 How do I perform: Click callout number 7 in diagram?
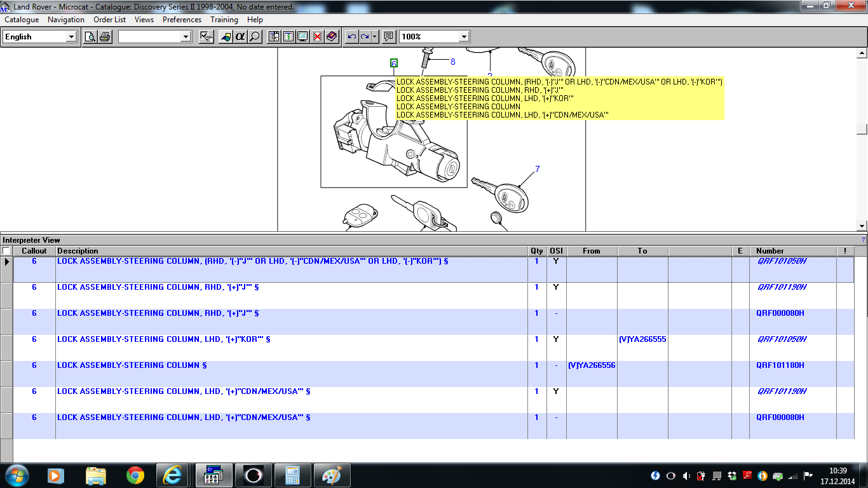tap(538, 169)
